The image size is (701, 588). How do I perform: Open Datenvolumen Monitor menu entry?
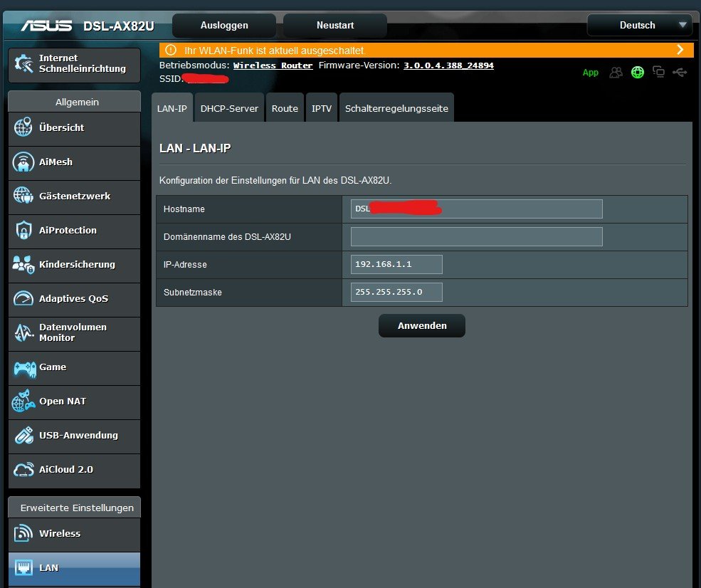tap(74, 333)
